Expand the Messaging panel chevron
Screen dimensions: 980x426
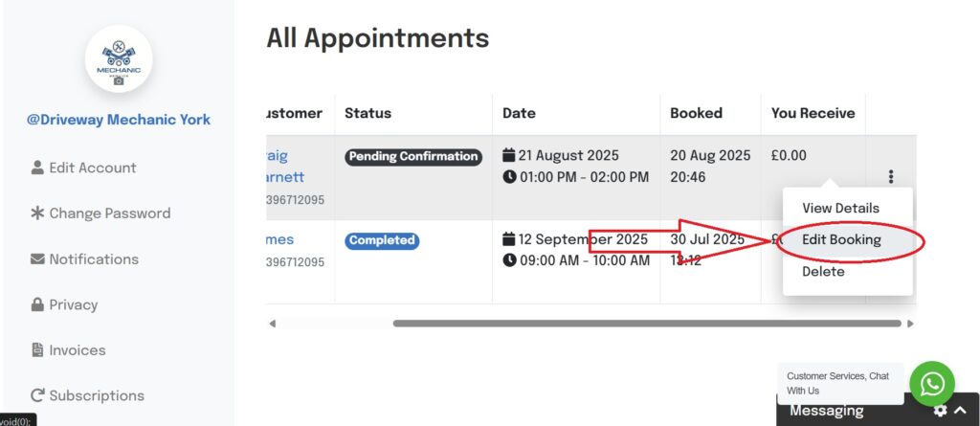[x=960, y=411]
